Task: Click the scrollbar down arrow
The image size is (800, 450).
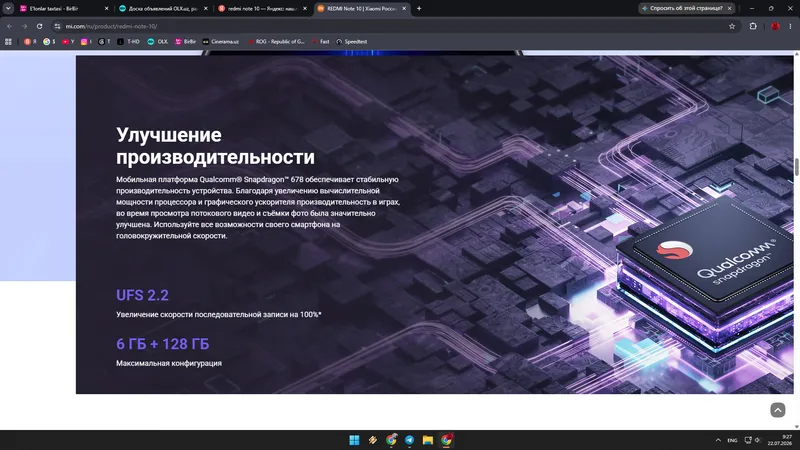Action: [796, 427]
